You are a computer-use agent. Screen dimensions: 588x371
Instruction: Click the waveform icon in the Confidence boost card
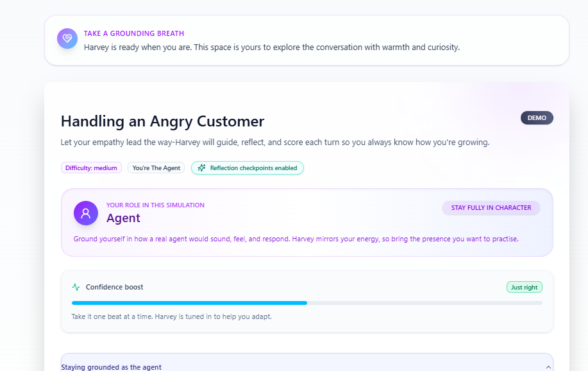coord(76,287)
